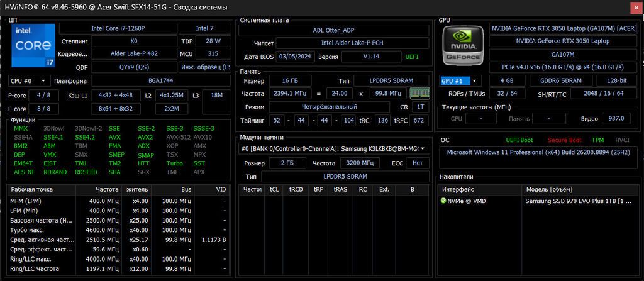Image resolution: width=644 pixels, height=281 pixels.
Task: Click the Intel Core i7-1260P name field
Action: click(x=118, y=28)
